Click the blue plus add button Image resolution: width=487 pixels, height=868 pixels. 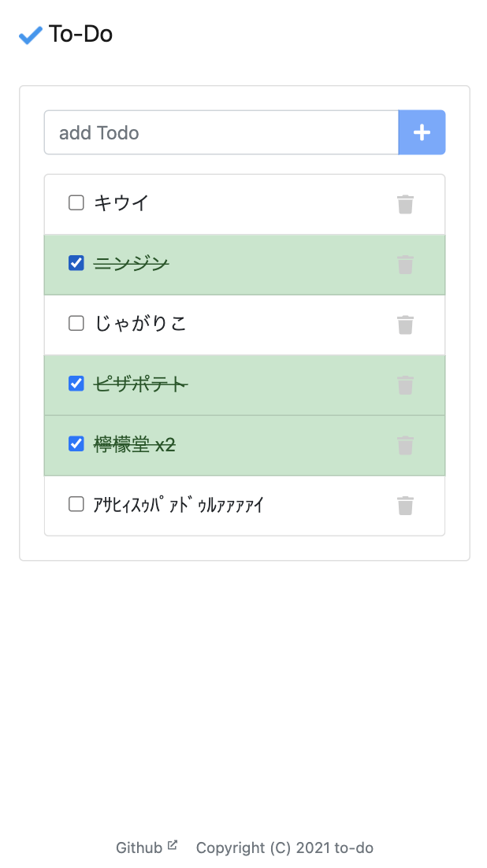[x=422, y=132]
